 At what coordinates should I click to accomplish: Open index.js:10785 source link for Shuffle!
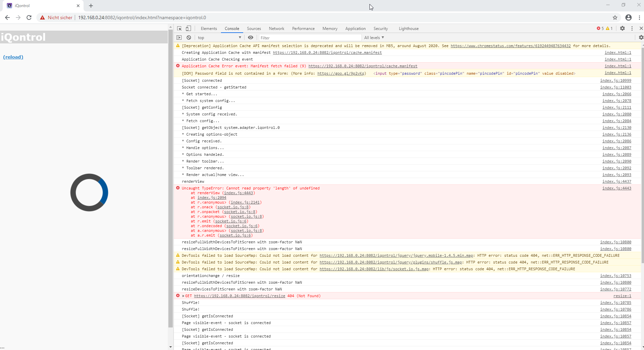[616, 303]
